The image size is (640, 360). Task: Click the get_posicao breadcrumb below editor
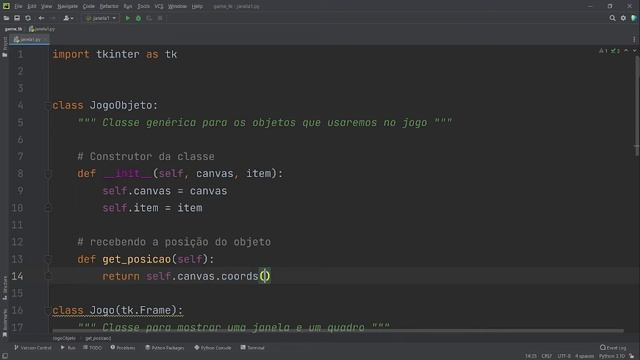(98, 338)
